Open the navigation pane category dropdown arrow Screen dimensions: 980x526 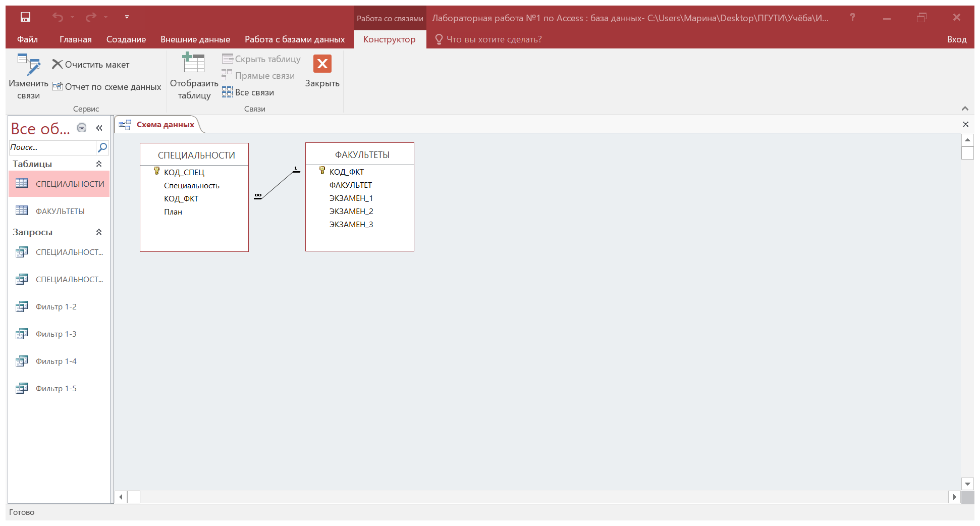[x=81, y=128]
